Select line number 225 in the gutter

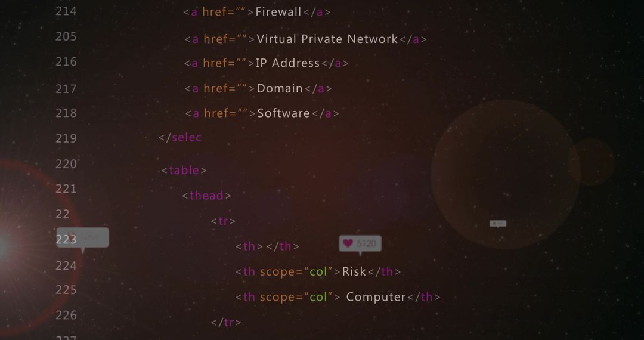coord(66,290)
